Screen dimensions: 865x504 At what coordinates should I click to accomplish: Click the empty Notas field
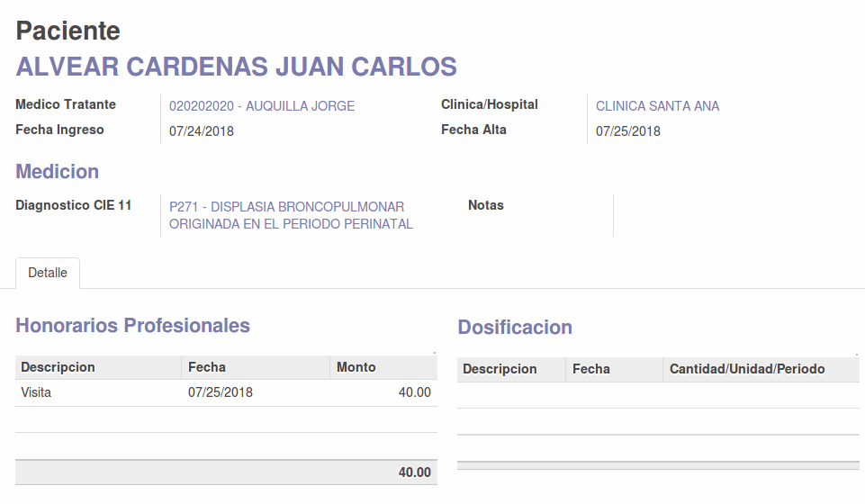(x=558, y=216)
